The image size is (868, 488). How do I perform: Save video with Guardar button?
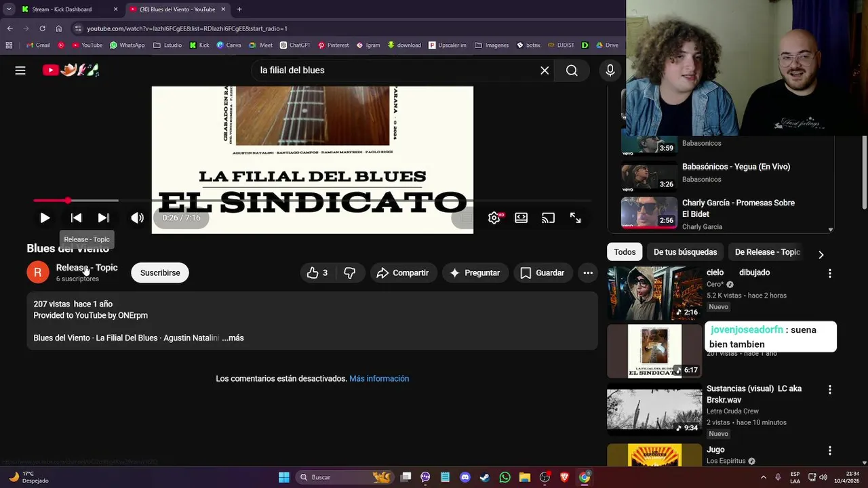click(542, 273)
